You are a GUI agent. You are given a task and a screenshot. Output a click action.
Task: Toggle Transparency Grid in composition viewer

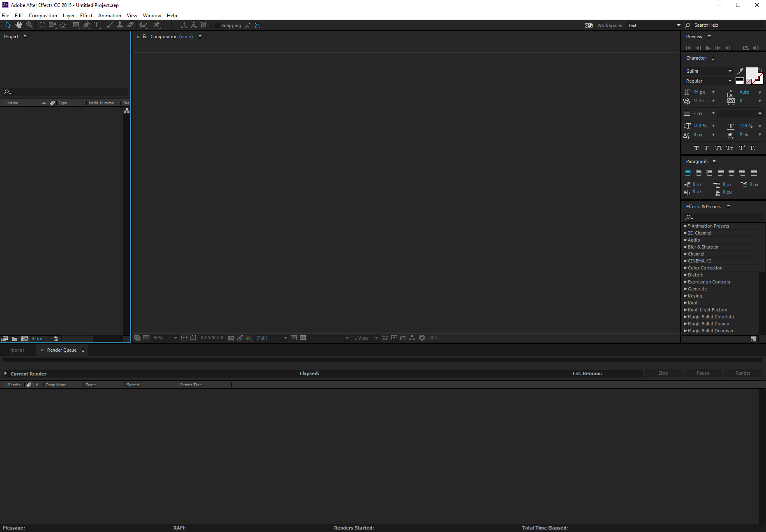[x=303, y=338]
